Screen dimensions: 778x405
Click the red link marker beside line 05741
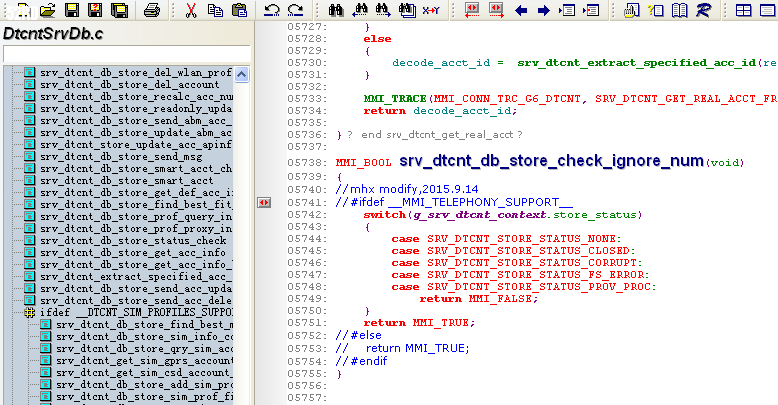(264, 202)
